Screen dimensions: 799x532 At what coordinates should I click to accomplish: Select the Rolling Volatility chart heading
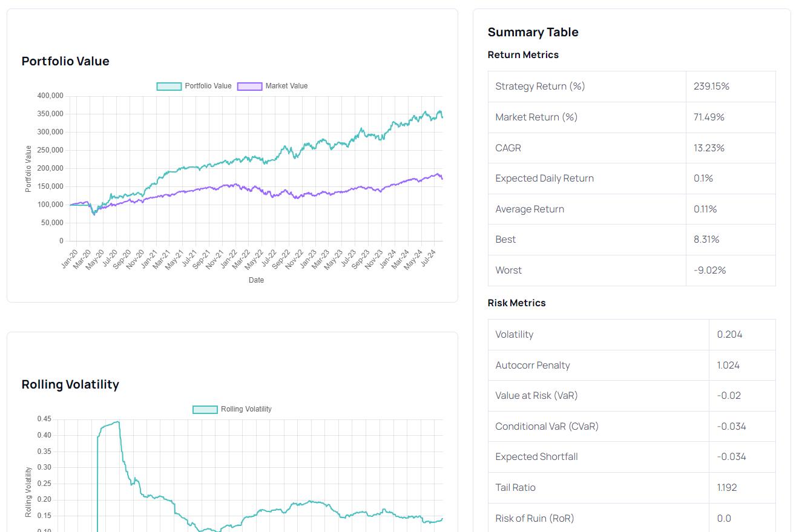pos(70,384)
